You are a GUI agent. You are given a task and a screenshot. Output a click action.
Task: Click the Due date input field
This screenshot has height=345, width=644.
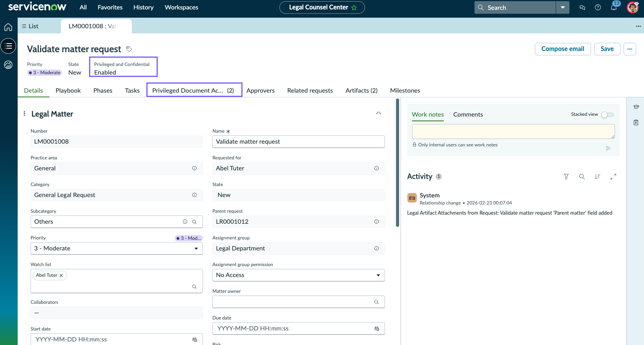pos(299,329)
